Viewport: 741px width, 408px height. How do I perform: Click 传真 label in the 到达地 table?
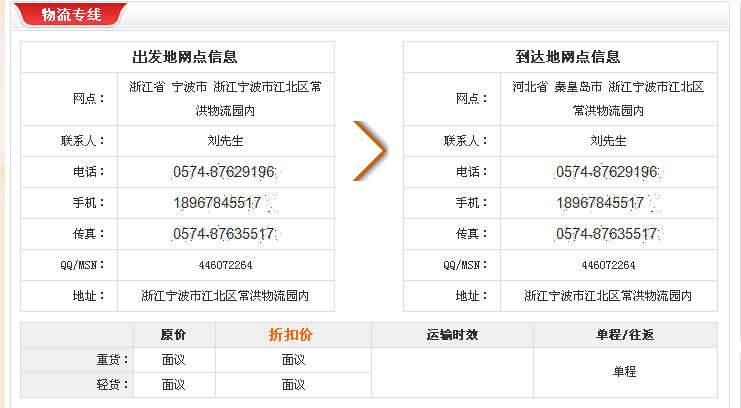click(x=472, y=234)
